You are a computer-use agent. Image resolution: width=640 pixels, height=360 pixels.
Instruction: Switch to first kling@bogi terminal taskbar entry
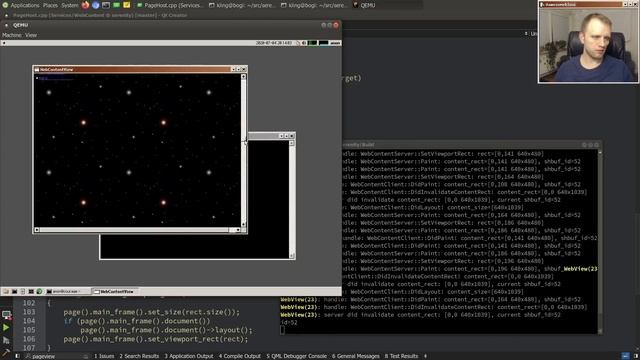click(242, 5)
